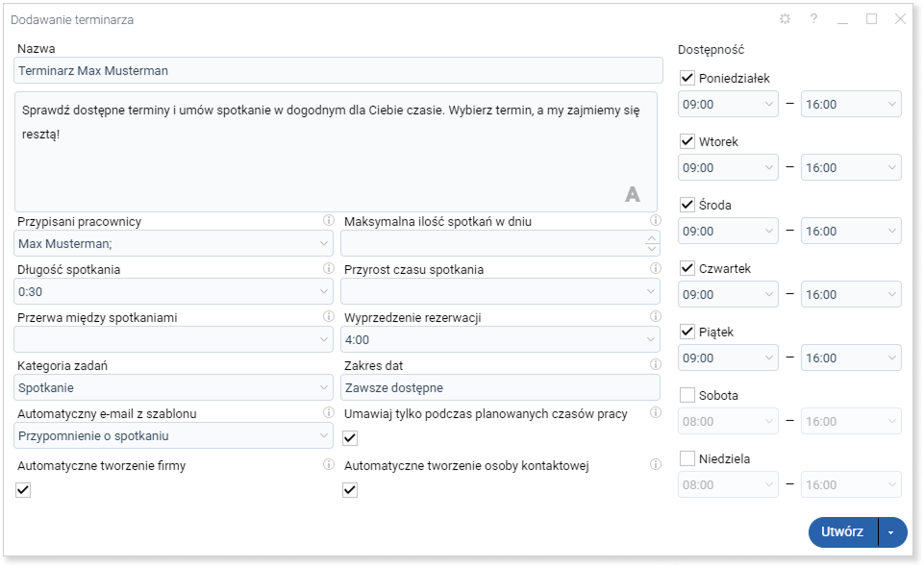The image size is (924, 567).
Task: Open Środa start time dropdown
Action: (728, 232)
